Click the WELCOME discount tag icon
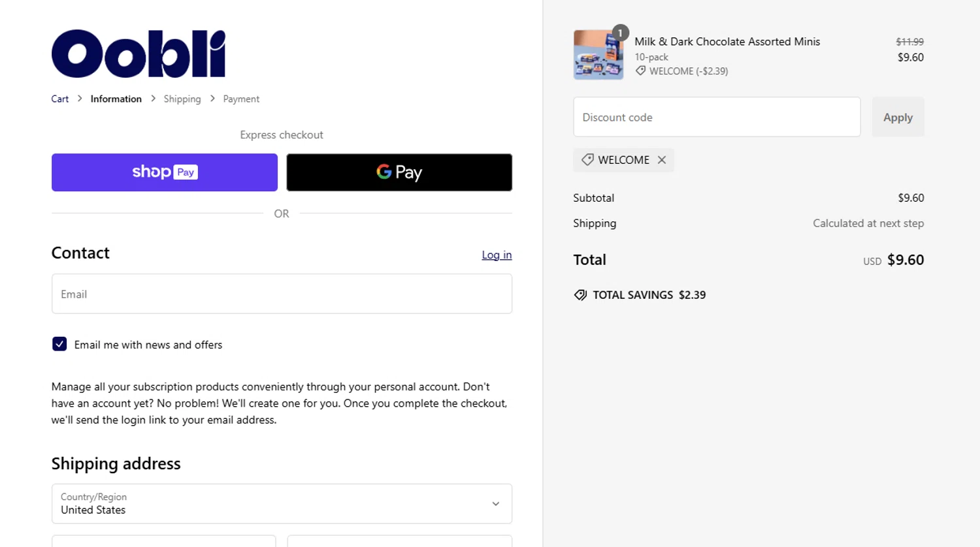980x547 pixels. (x=587, y=160)
